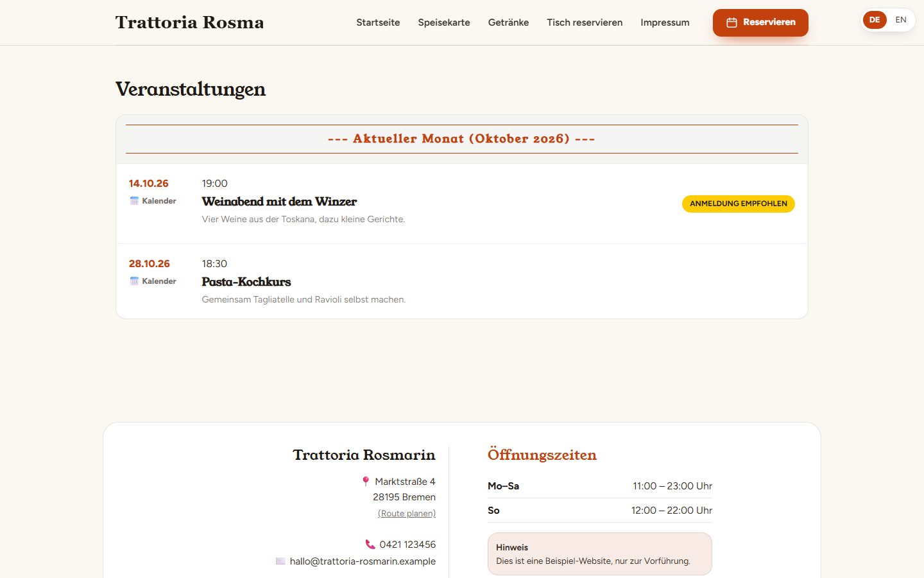
Task: Switch language to EN
Action: tap(901, 20)
